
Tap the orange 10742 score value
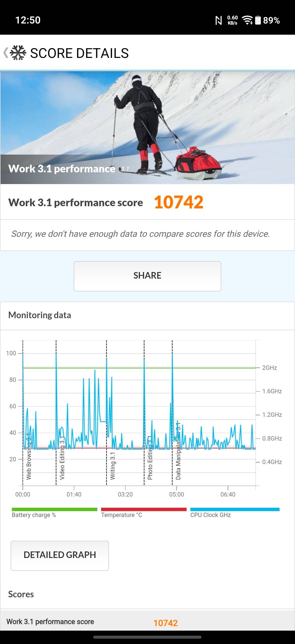[179, 202]
